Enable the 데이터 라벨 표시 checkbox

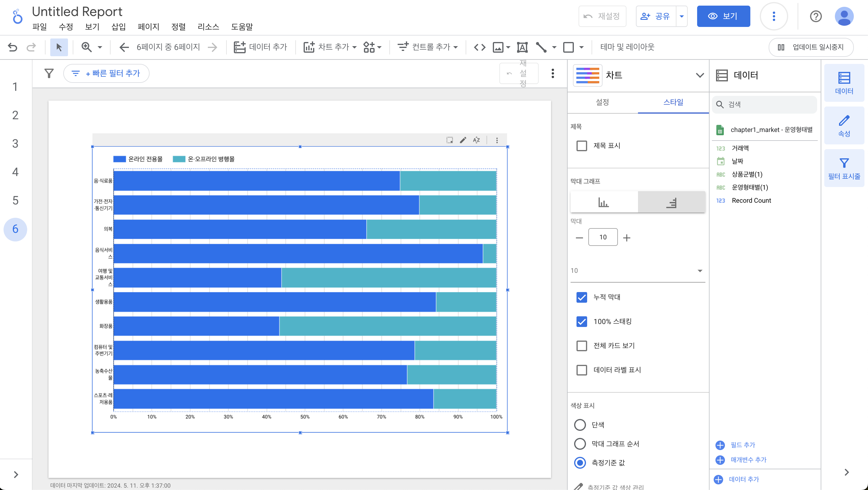582,370
